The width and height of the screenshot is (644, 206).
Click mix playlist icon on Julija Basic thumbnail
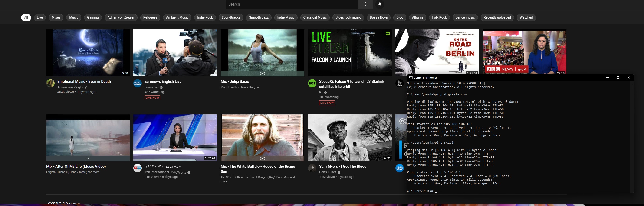tap(263, 74)
